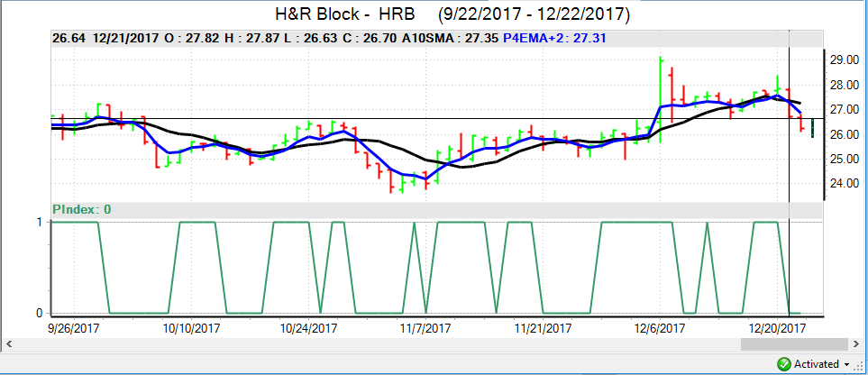Click the 29.00 price axis label
The image size is (868, 375).
click(x=845, y=60)
